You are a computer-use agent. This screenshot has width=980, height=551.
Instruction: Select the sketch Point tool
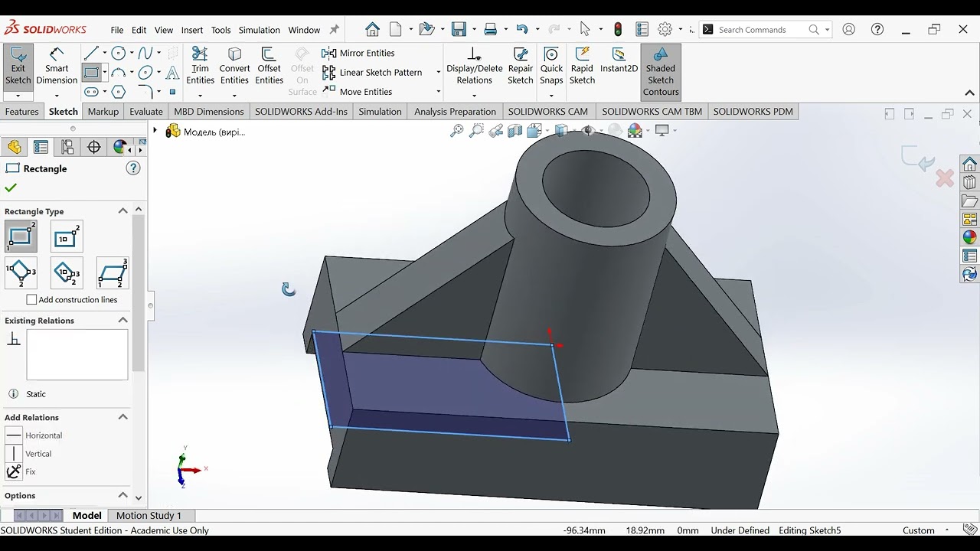point(172,92)
